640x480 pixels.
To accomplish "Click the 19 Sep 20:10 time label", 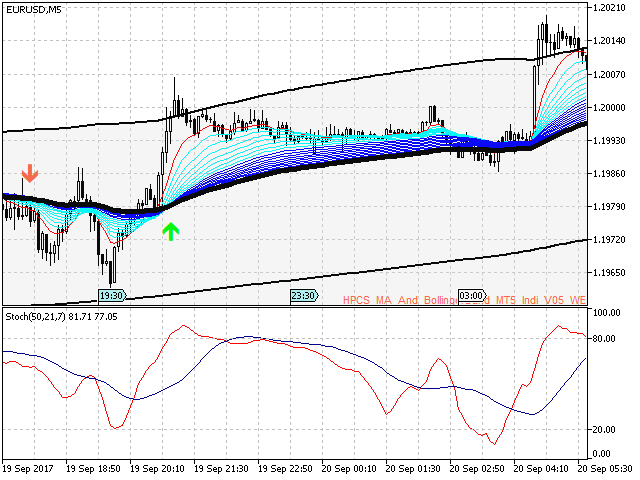I will [x=157, y=469].
